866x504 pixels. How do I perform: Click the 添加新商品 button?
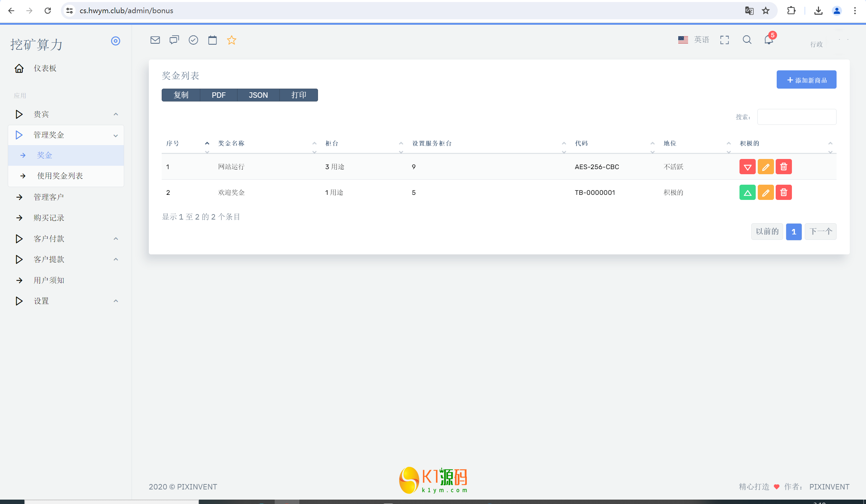click(x=806, y=80)
